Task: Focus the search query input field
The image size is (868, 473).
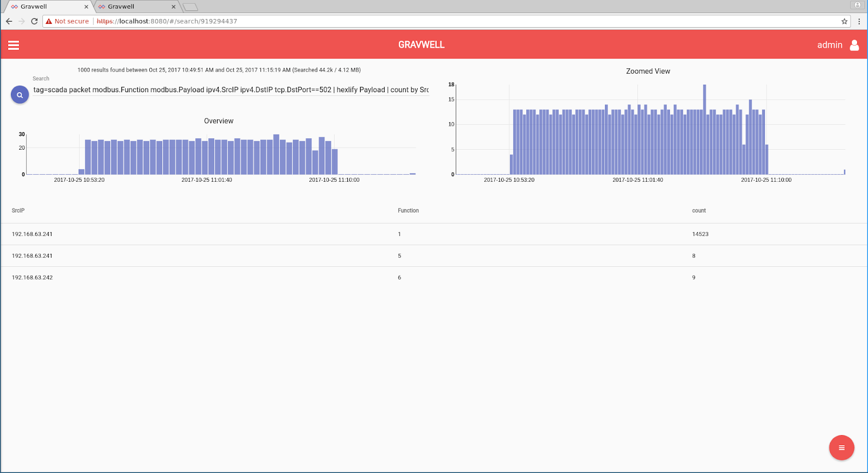Action: 231,90
